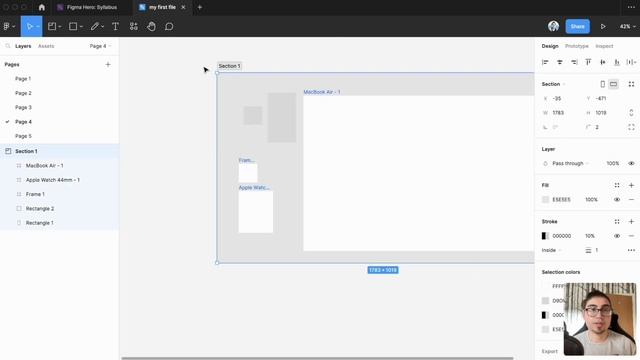Select the Text tool
The height and width of the screenshot is (360, 640).
pyautogui.click(x=116, y=27)
